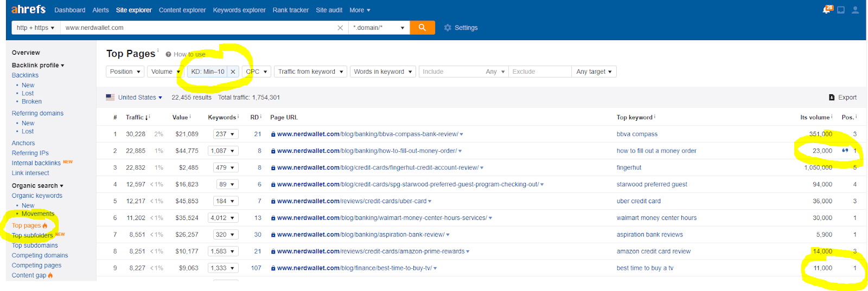Open the bbva-compass-bank-review page URL

click(368, 134)
